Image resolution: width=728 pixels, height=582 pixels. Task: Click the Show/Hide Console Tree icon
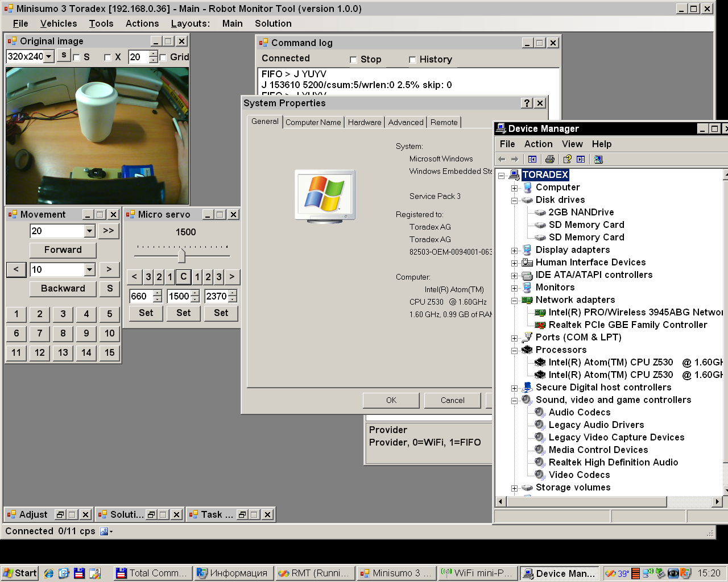(532, 159)
